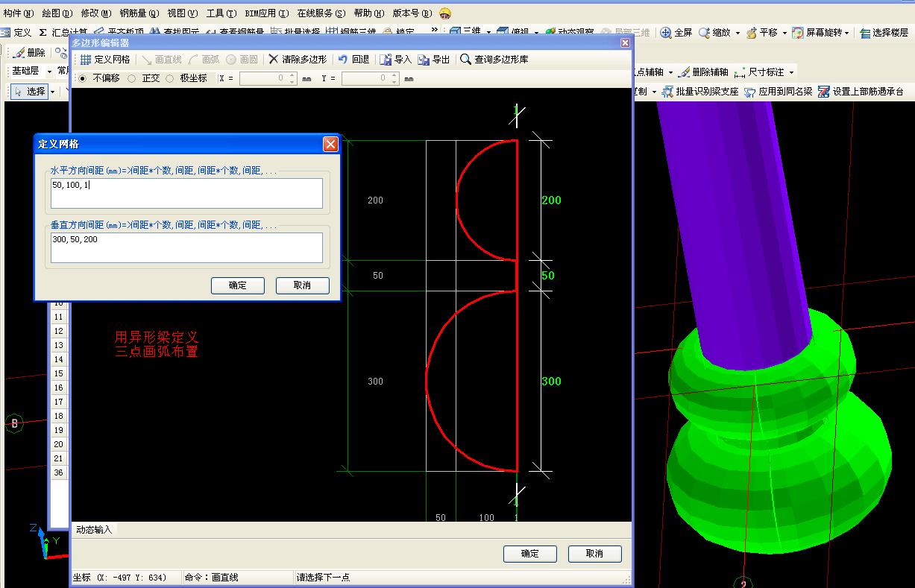Click the 垂直方向间距 input field
The height and width of the screenshot is (588, 915).
coord(186,247)
